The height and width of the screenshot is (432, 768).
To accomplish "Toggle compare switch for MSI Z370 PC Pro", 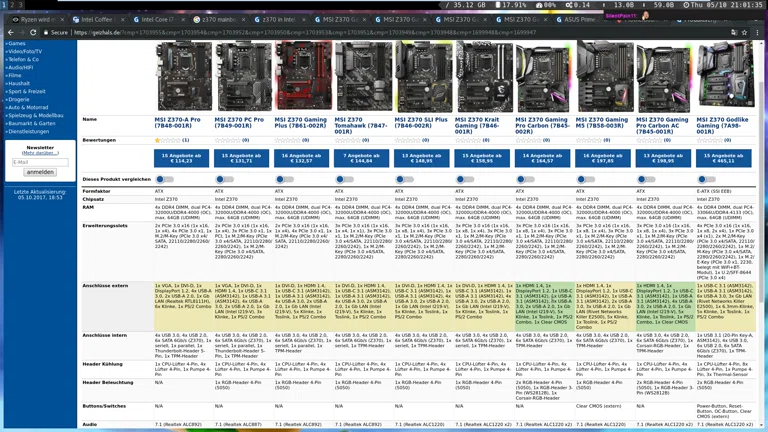I will (x=225, y=179).
